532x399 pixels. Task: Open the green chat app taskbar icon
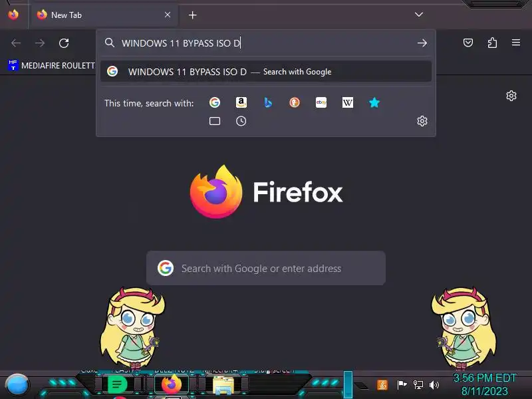click(x=118, y=384)
